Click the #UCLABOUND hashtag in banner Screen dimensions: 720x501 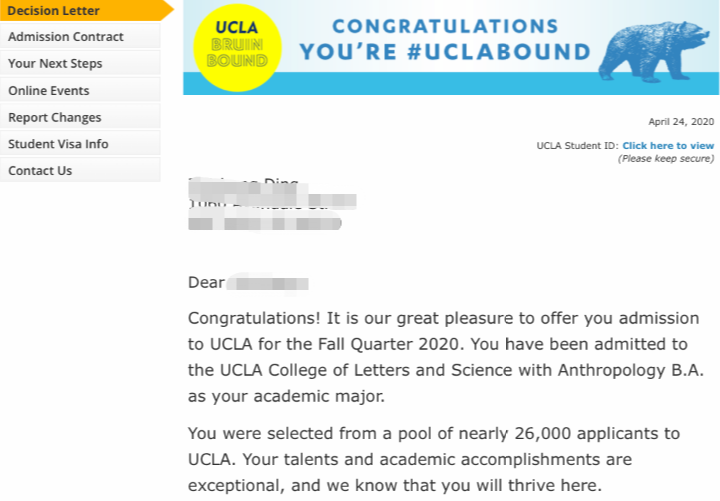coord(499,51)
